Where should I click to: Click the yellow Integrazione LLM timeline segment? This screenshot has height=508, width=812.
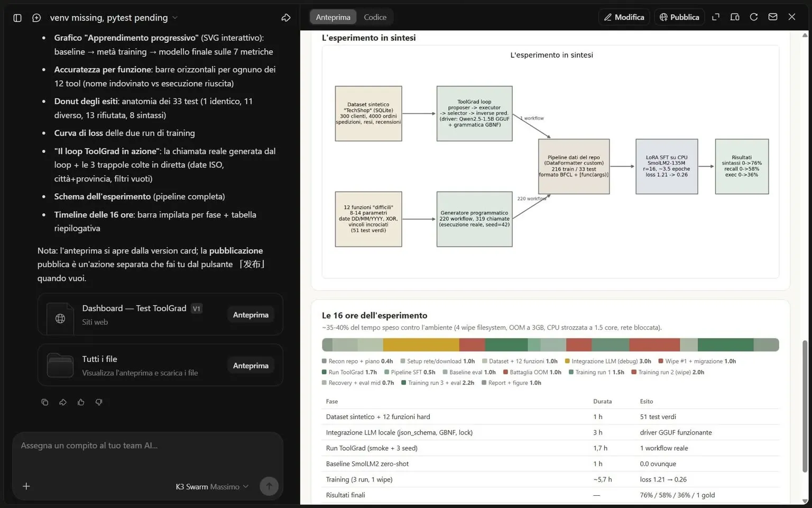point(421,345)
